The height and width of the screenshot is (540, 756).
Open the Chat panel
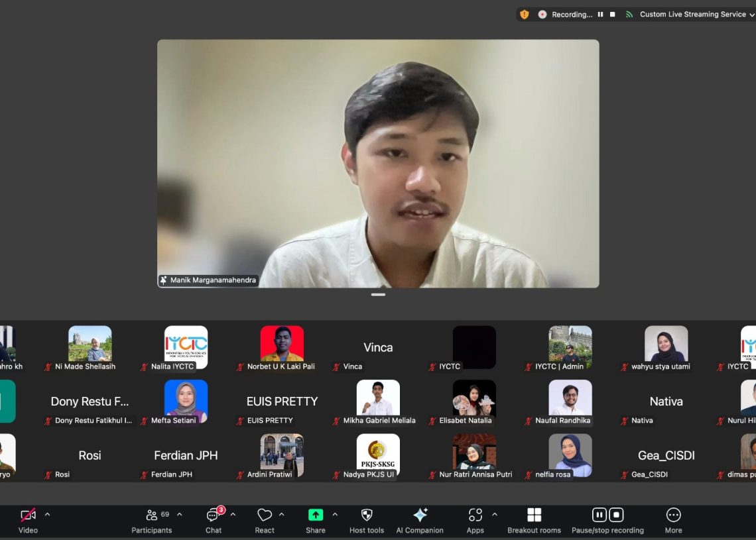coord(214,520)
